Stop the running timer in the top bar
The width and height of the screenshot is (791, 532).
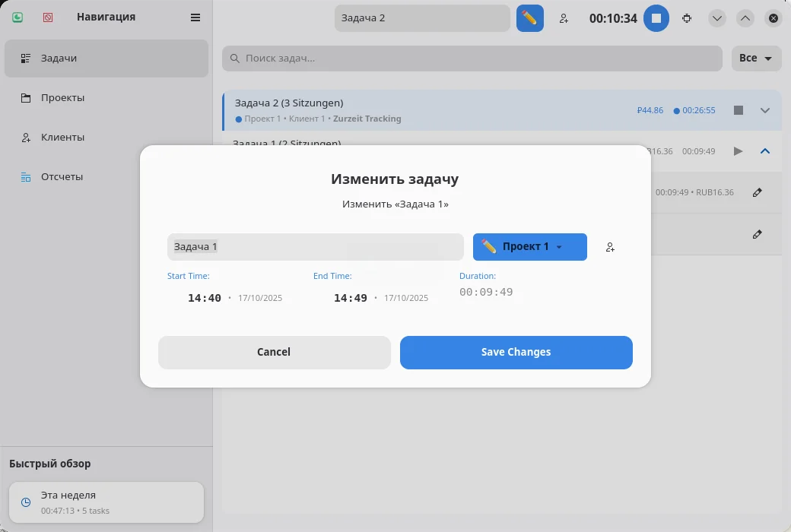click(x=656, y=18)
